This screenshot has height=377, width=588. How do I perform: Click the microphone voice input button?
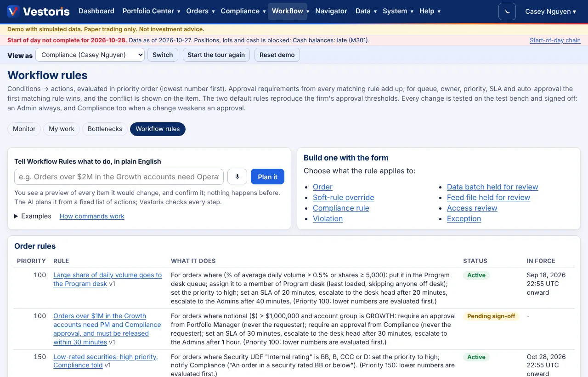(237, 177)
